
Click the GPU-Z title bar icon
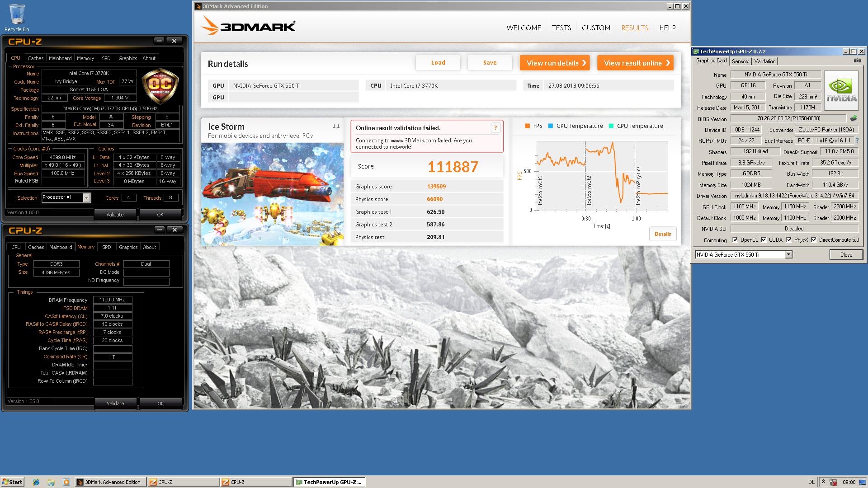(696, 52)
